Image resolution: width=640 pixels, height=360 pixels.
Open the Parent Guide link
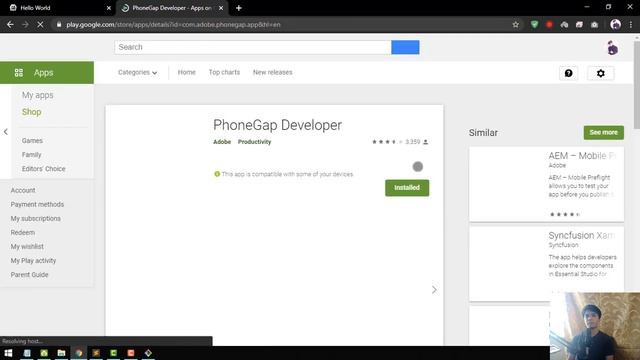coord(29,275)
